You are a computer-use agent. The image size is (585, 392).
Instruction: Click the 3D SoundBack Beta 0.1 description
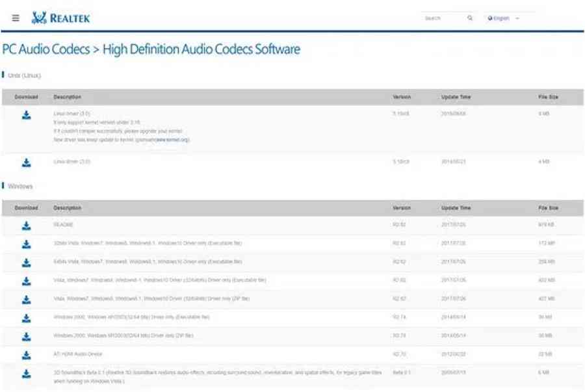click(x=218, y=376)
